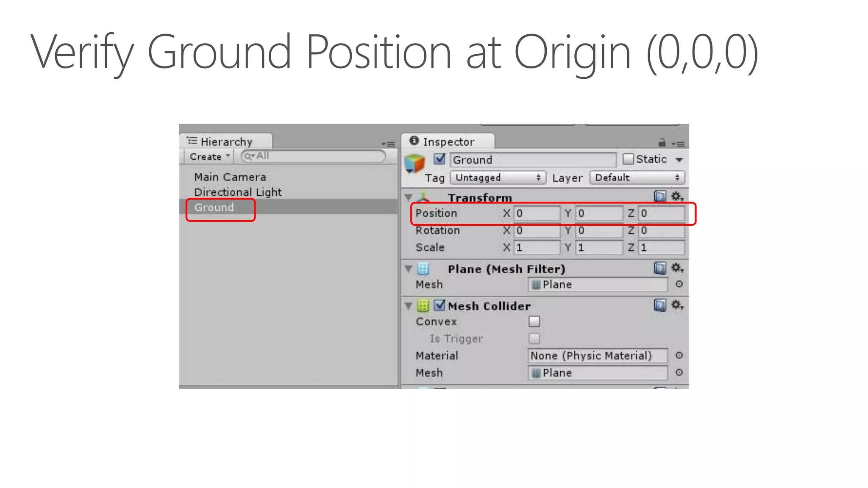Click the Ground GameObject cube icon

coord(415,164)
